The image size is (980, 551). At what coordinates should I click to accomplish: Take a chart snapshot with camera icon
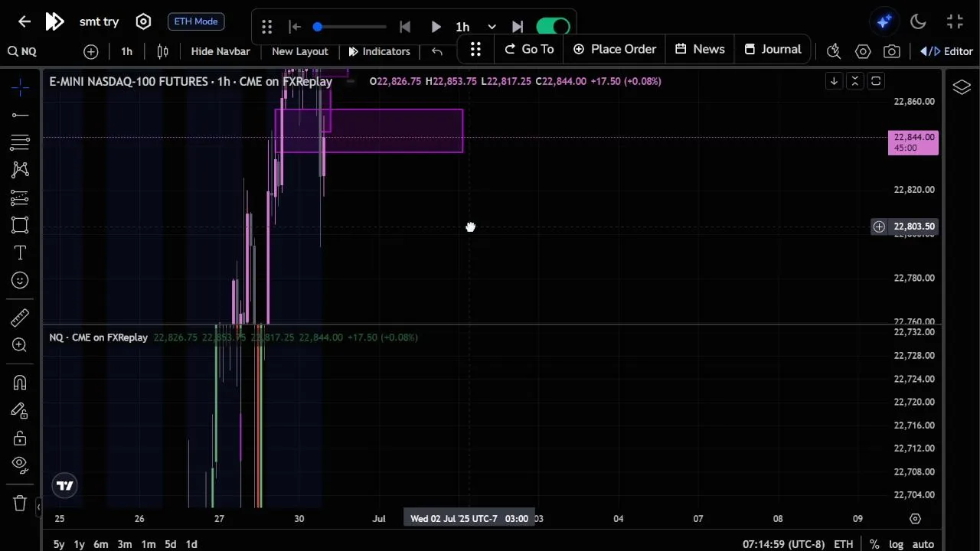tap(892, 51)
